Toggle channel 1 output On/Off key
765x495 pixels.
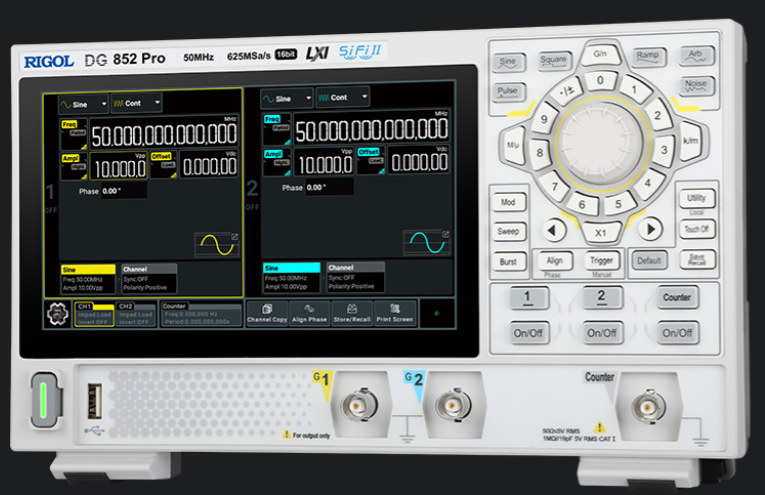pos(528,333)
